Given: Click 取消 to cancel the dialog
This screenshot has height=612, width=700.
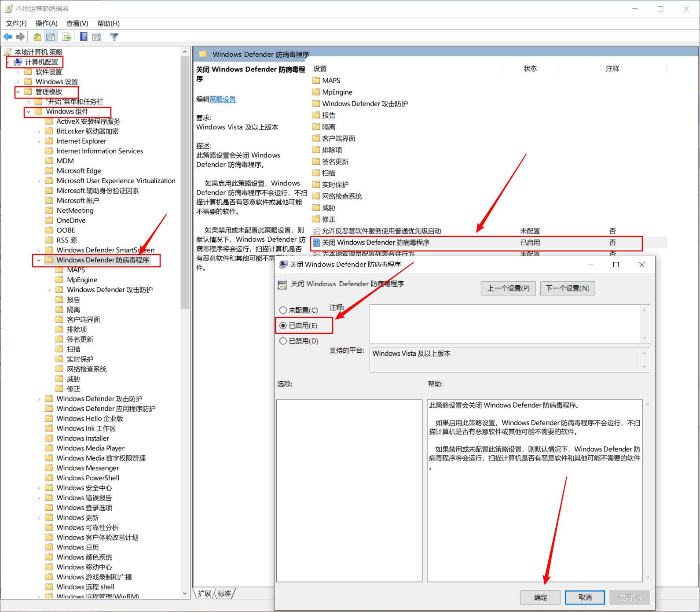Looking at the screenshot, I should coord(585,597).
